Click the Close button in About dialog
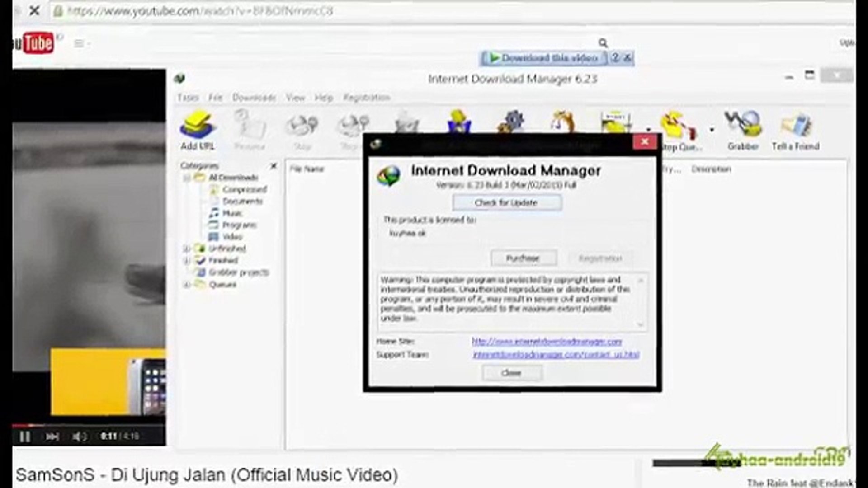 coord(512,373)
